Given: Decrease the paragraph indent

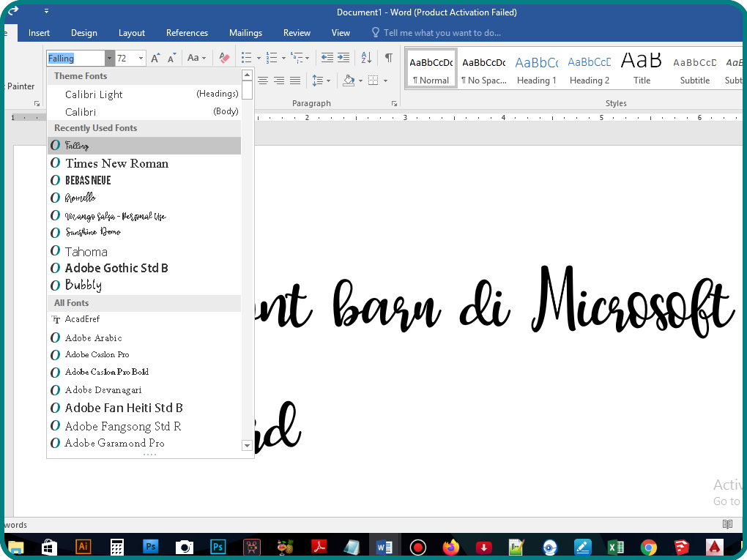Looking at the screenshot, I should click(327, 58).
